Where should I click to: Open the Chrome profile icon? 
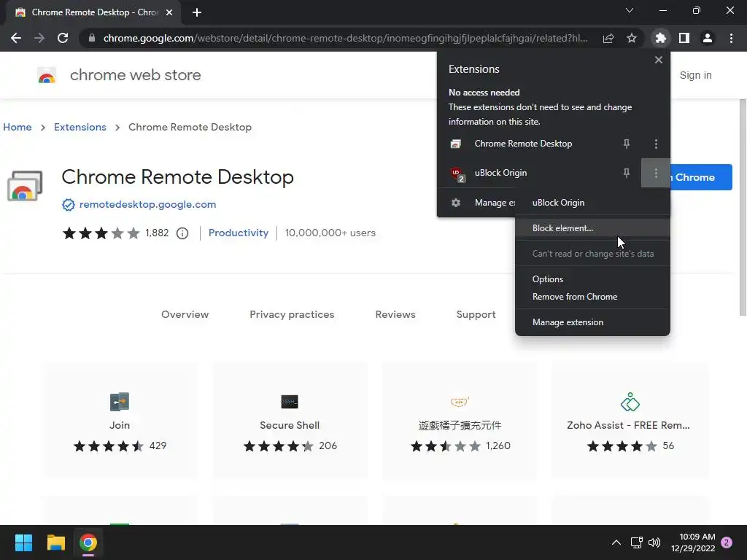tap(708, 38)
